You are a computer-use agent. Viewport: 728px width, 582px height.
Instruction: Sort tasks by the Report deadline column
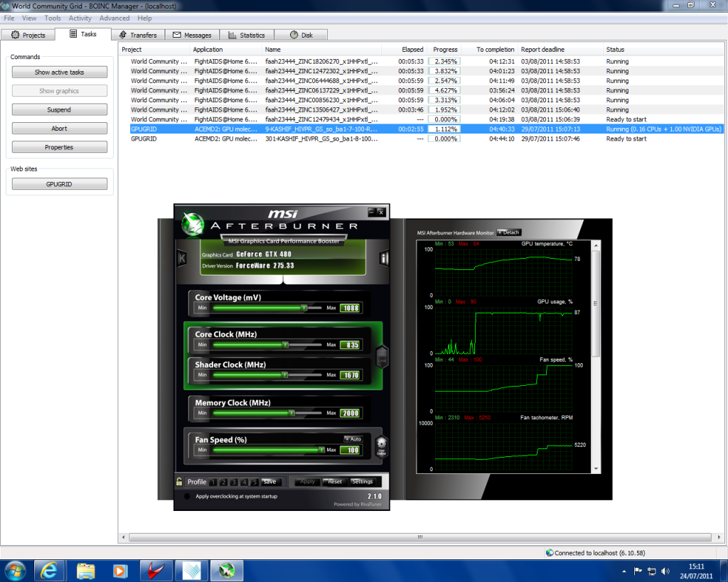(560, 49)
